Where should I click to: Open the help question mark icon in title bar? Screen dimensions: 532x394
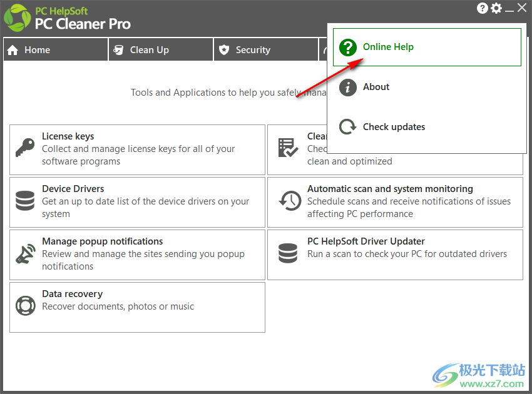pyautogui.click(x=482, y=8)
